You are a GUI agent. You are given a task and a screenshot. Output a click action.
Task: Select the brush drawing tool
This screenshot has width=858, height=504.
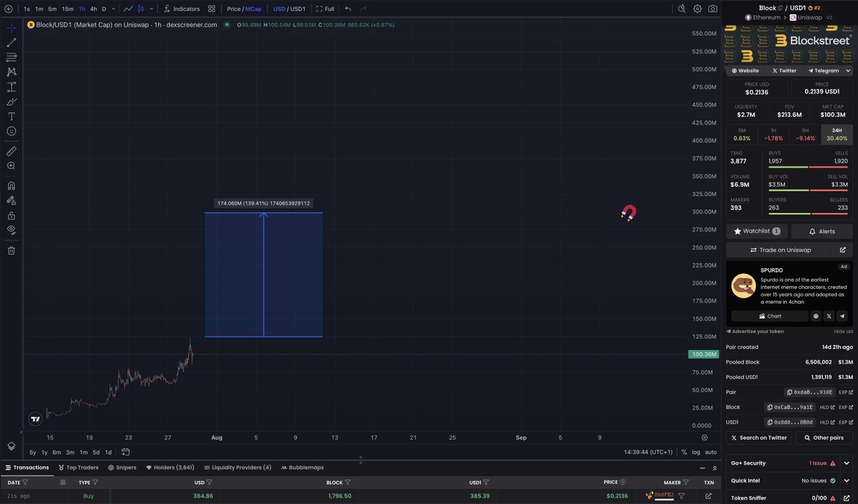coord(11,102)
